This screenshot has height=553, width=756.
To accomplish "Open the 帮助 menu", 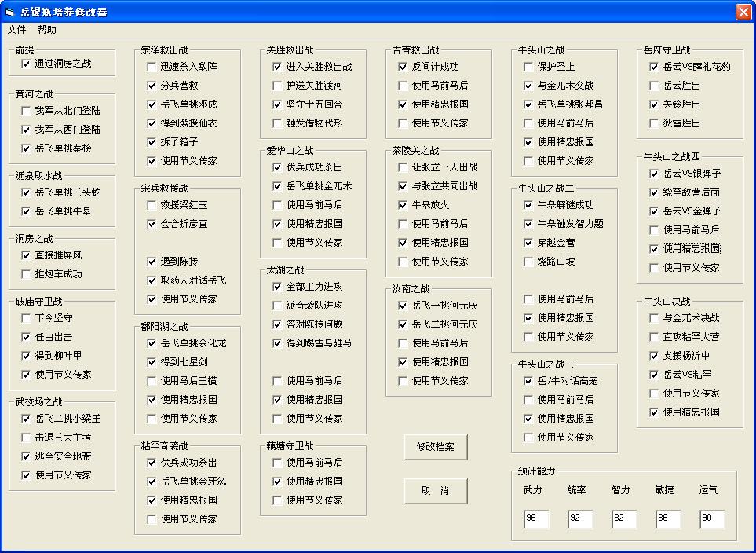I will click(x=47, y=30).
